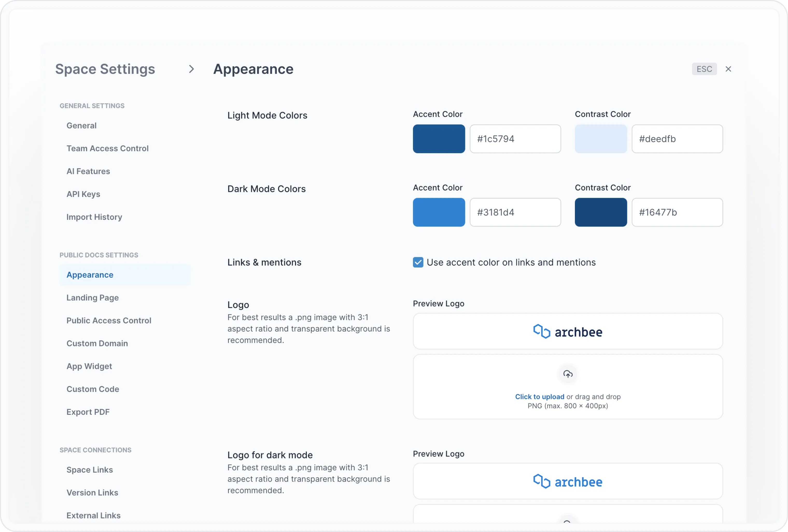788x532 pixels.
Task: Click the 'Links & mentions' label
Action: (264, 262)
